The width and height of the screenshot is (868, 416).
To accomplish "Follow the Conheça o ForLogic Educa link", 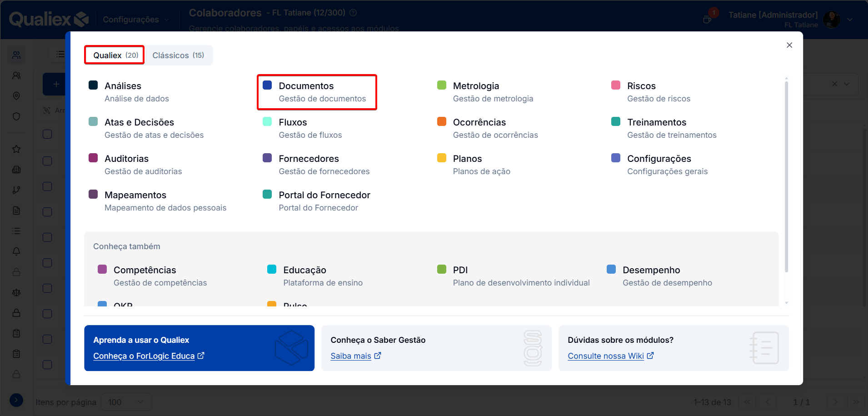I will [x=149, y=356].
